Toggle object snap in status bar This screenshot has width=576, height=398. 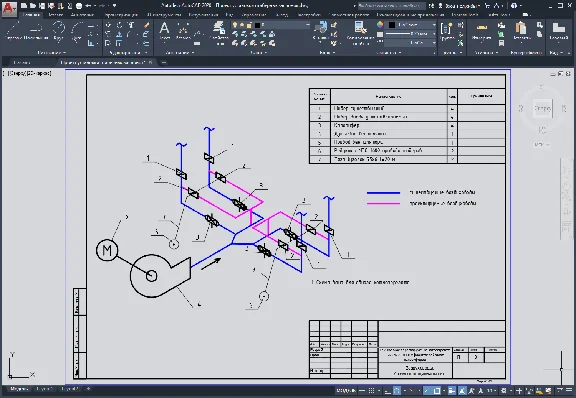click(437, 391)
